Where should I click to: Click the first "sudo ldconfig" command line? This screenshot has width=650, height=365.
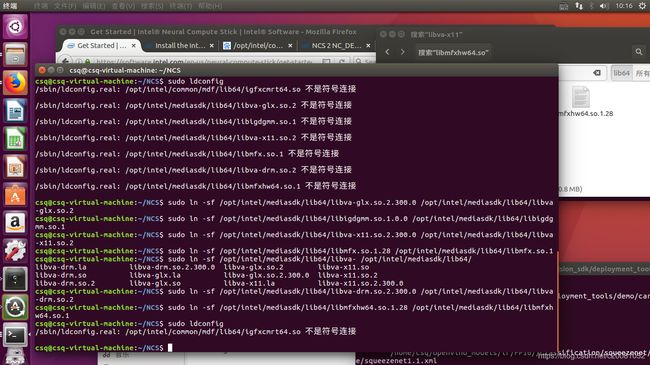click(129, 81)
